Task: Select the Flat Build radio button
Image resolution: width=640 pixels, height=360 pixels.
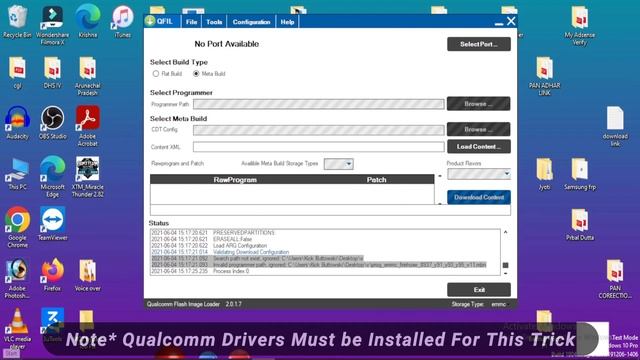Action: pos(156,74)
